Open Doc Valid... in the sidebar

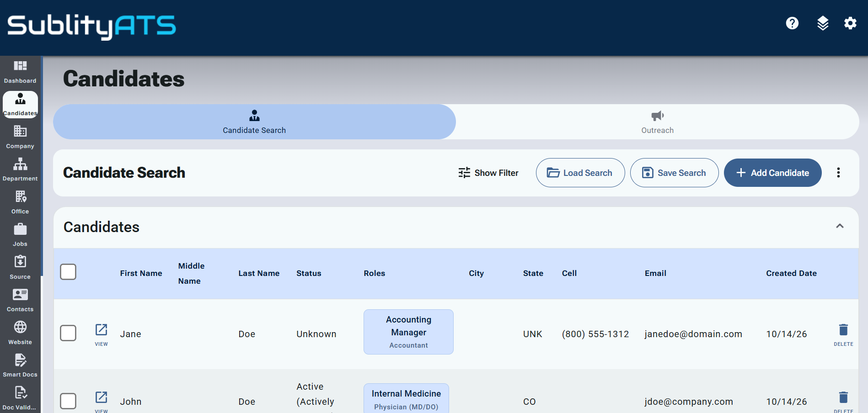point(20,398)
